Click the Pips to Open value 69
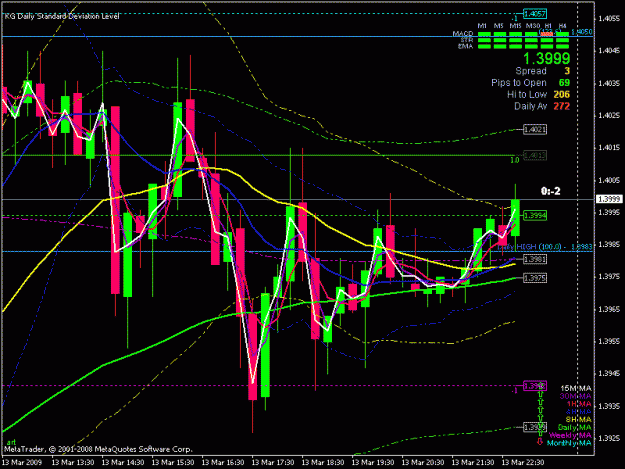This screenshot has width=625, height=469. (564, 82)
